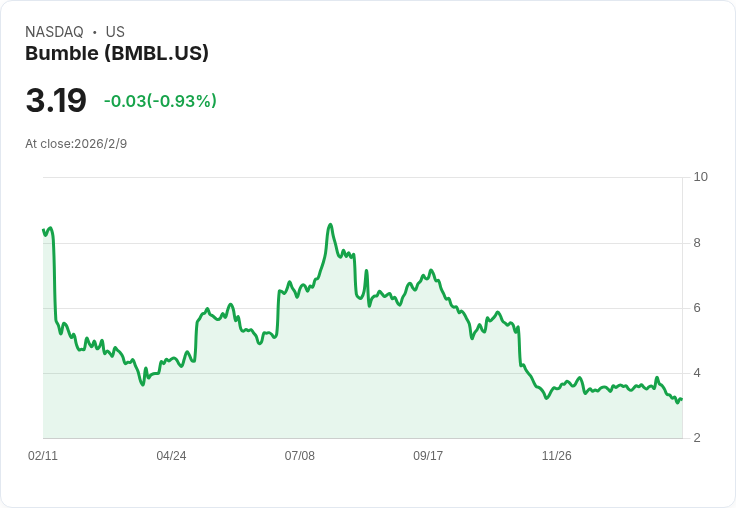Click the 8 value on y-axis
Screen dimensions: 736x508
[697, 243]
